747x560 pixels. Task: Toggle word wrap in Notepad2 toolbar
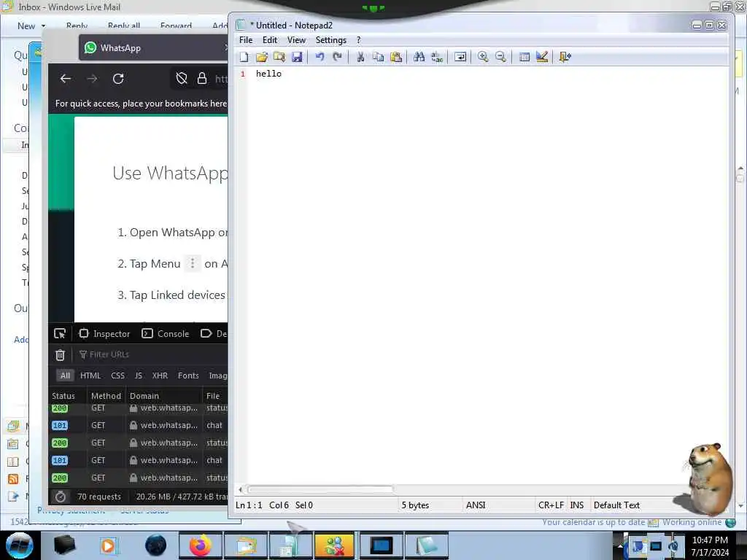point(460,57)
